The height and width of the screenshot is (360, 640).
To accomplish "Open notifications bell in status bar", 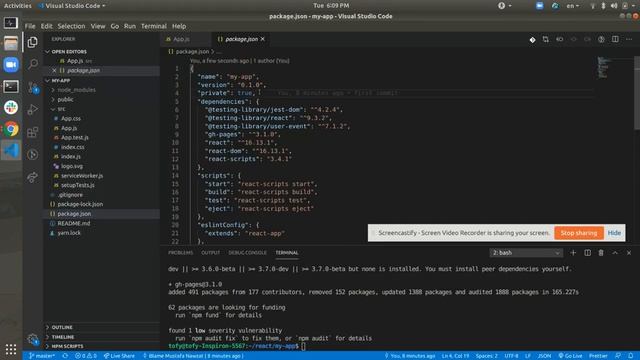I will [x=631, y=356].
